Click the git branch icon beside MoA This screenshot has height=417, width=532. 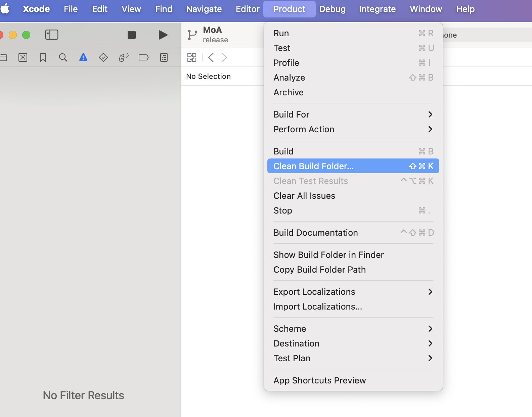(192, 35)
